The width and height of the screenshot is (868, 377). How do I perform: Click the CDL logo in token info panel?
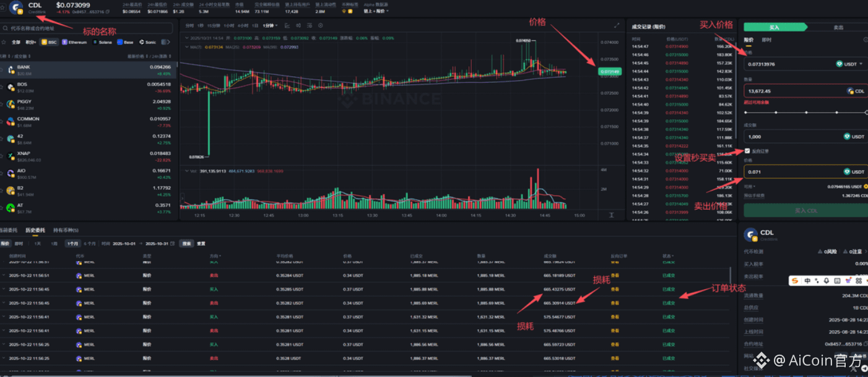(x=751, y=235)
